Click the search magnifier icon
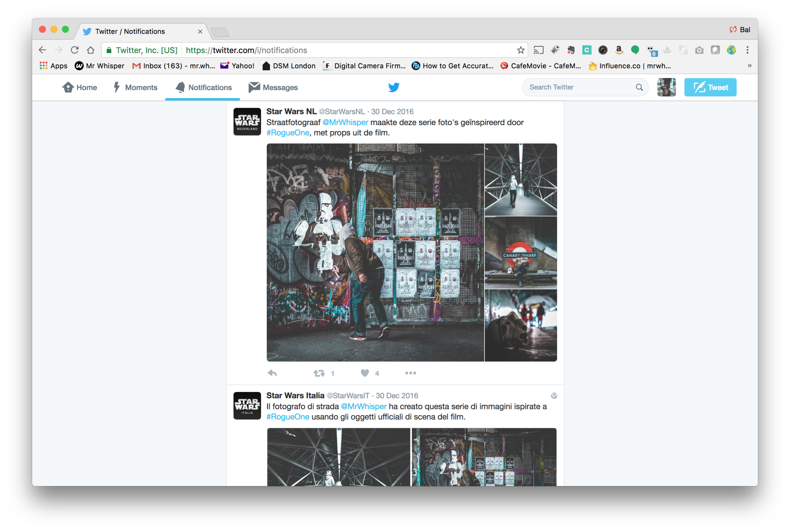The image size is (790, 532). point(639,87)
